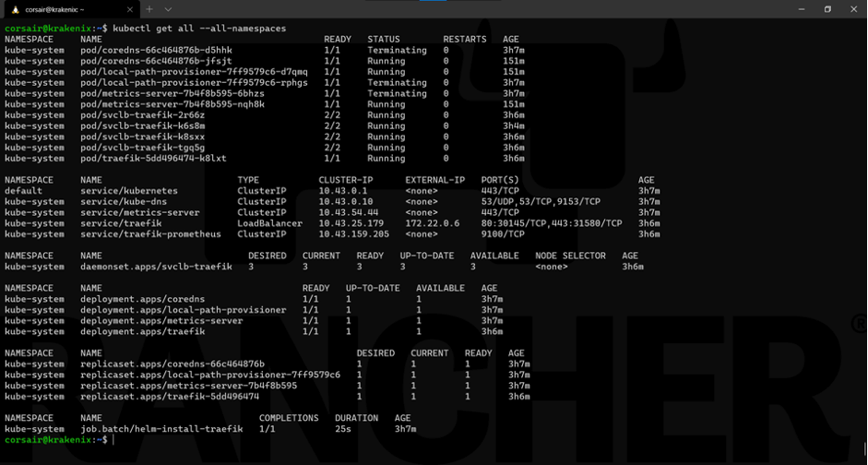Click cluster IP 10.43.159.205

[353, 234]
